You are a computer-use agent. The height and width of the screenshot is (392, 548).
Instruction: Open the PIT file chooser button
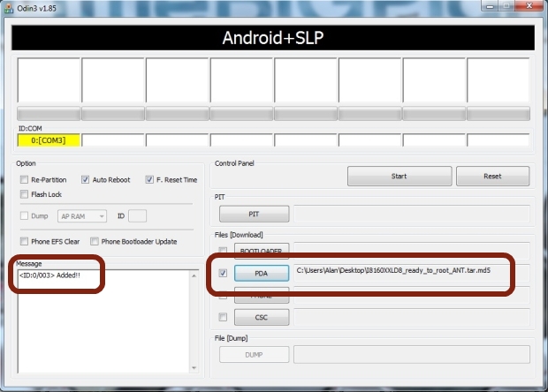pyautogui.click(x=254, y=214)
